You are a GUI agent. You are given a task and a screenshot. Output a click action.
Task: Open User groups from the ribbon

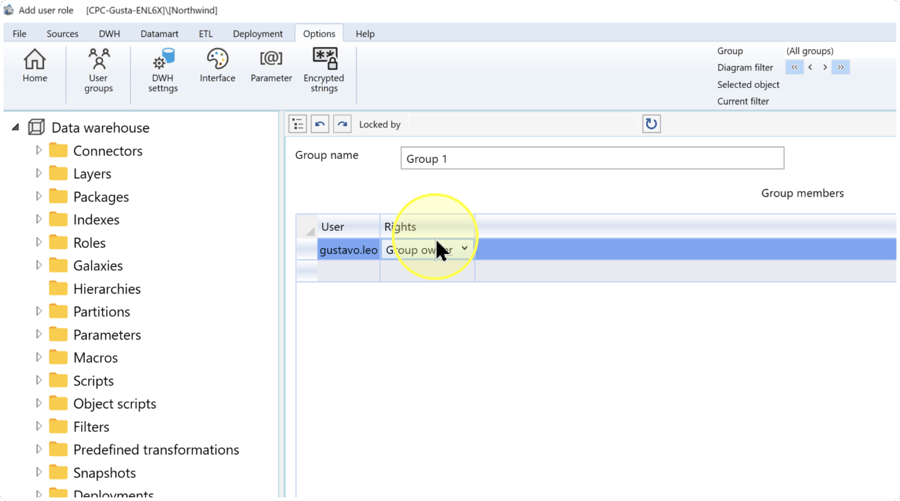coord(98,71)
